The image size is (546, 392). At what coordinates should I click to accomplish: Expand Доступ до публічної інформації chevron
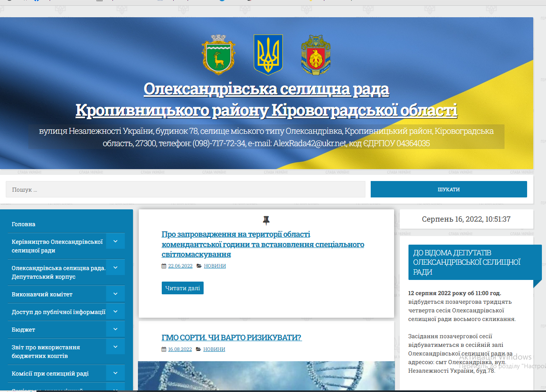tap(115, 312)
